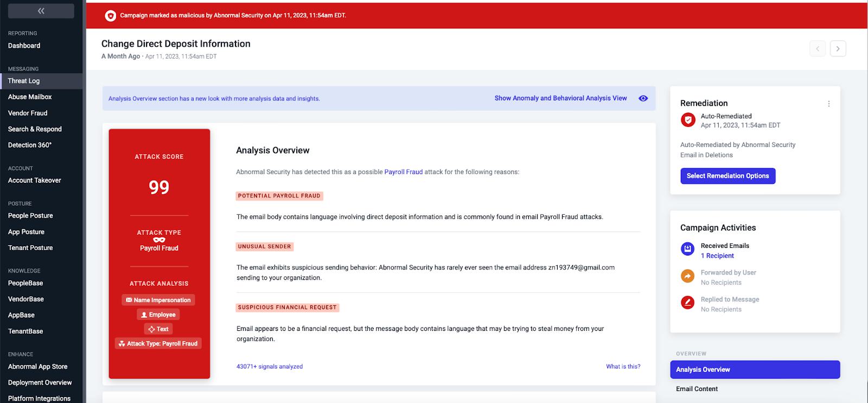Switch to the Email Content section

[697, 389]
